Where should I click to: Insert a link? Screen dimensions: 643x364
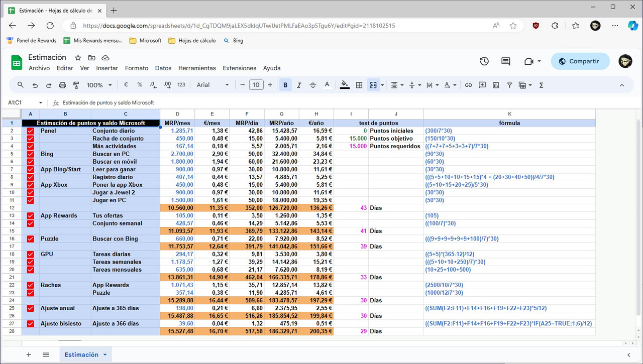(468, 85)
